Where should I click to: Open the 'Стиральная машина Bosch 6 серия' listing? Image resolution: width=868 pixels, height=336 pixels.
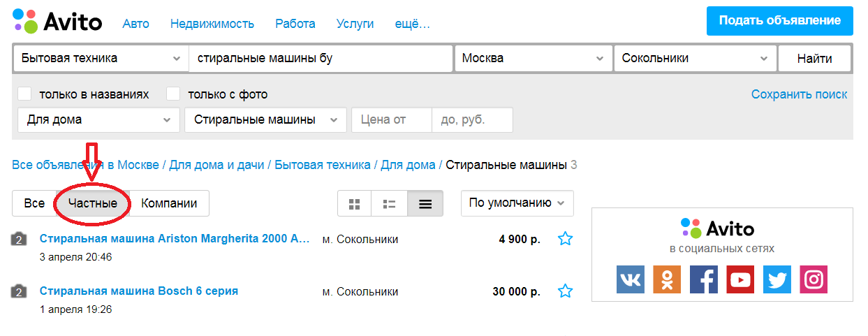139,291
